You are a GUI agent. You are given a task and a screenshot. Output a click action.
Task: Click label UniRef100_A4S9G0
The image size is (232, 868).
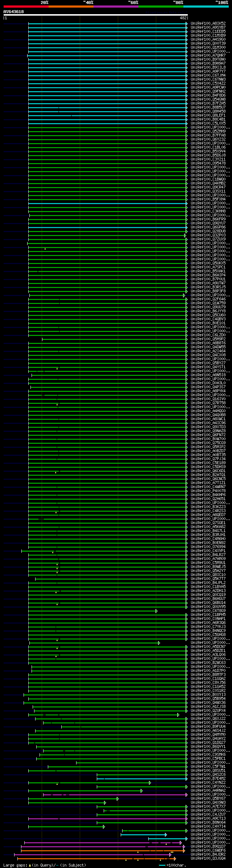208,40
